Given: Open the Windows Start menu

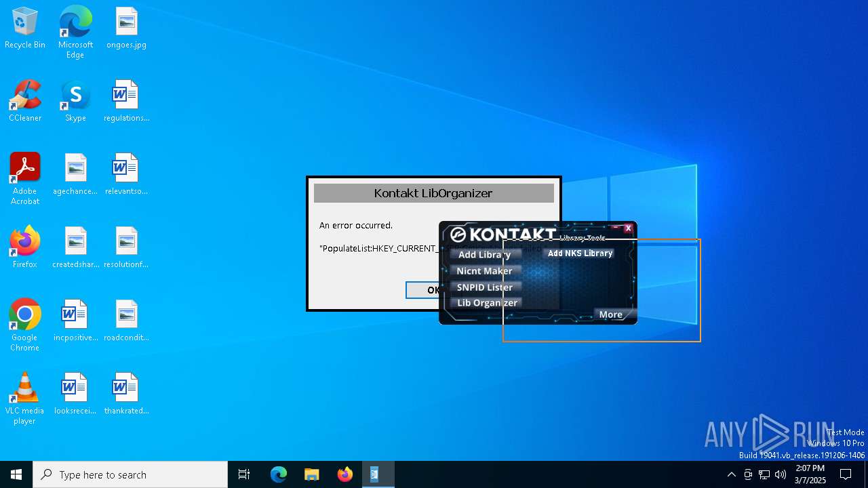Looking at the screenshot, I should pos(16,474).
